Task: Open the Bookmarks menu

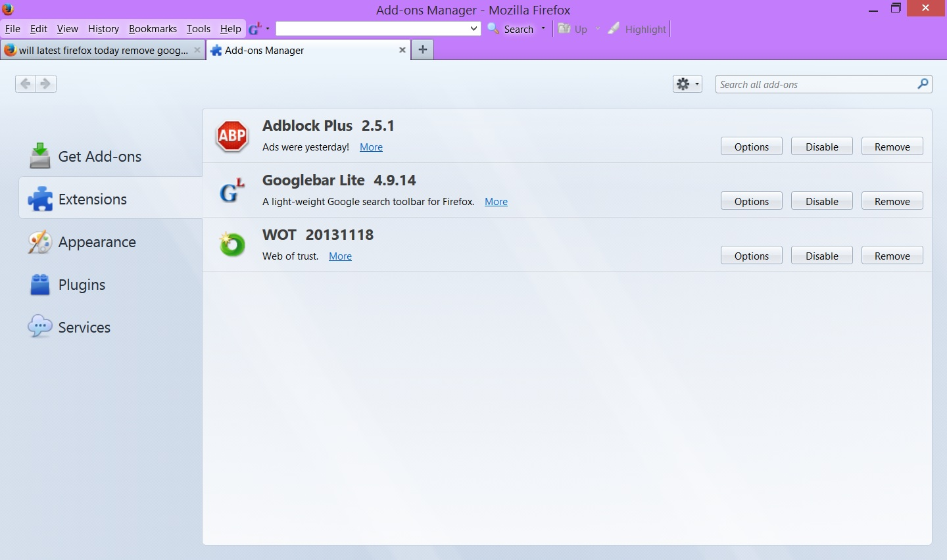Action: click(x=153, y=29)
